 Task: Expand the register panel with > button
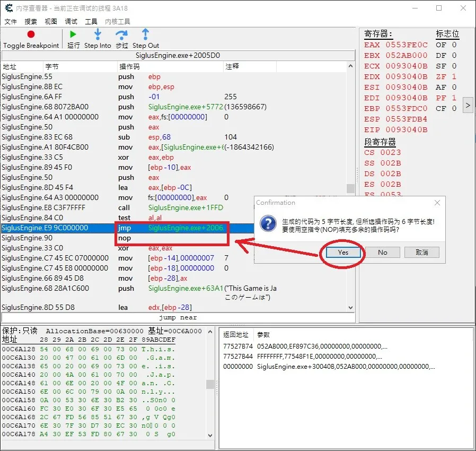click(468, 105)
